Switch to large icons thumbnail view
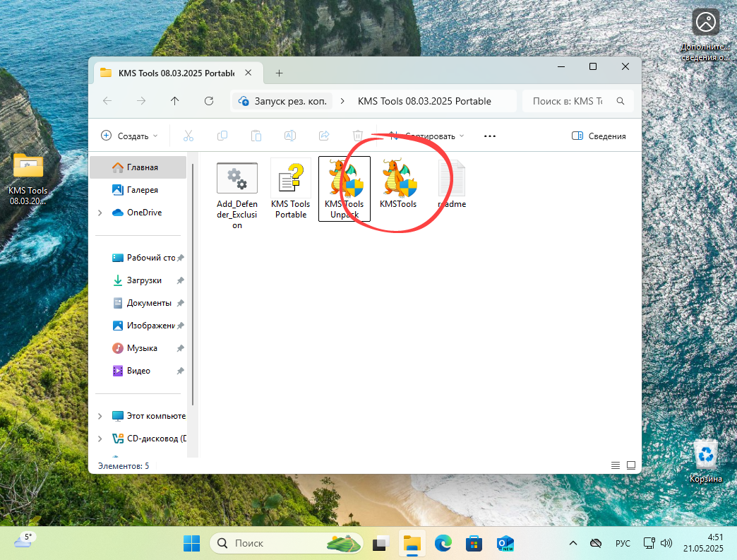 (631, 465)
